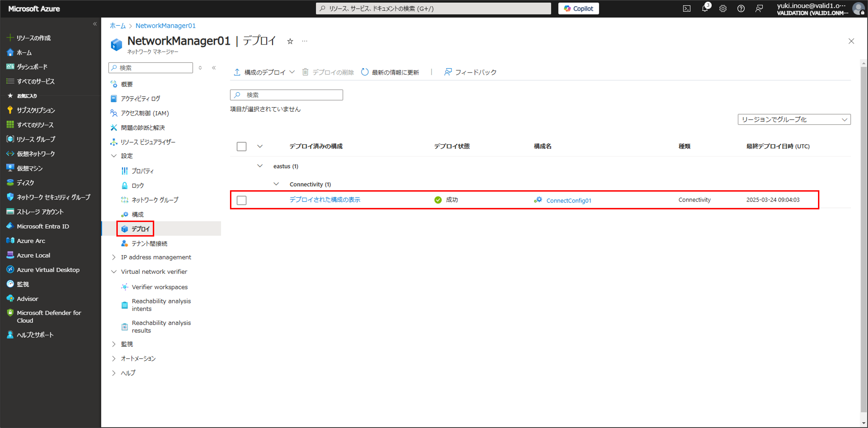Open portal settings gear

(723, 9)
